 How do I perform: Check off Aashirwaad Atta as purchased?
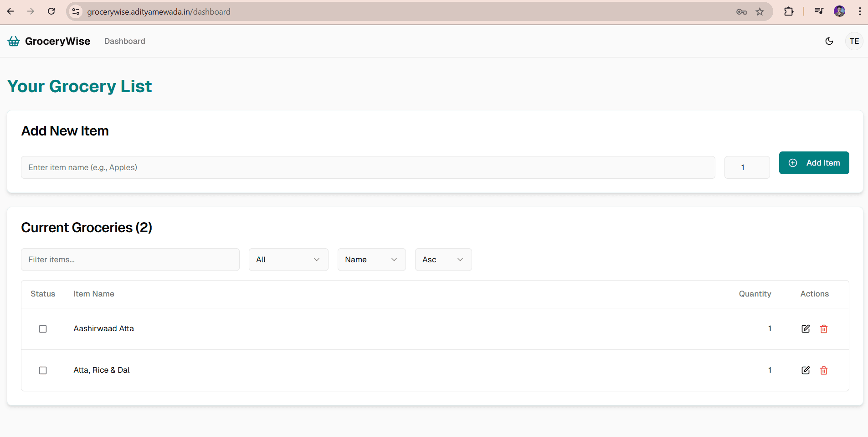pyautogui.click(x=43, y=329)
